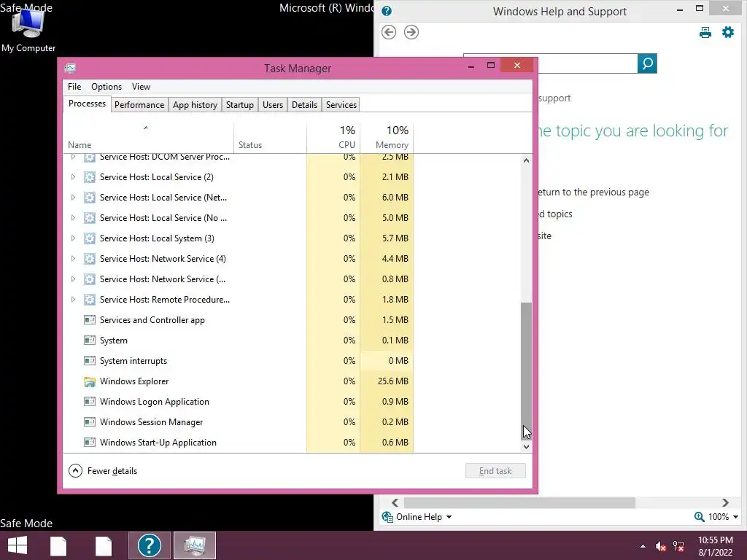This screenshot has height=560, width=747.
Task: Switch to Help and Support taskbar button
Action: [x=149, y=545]
